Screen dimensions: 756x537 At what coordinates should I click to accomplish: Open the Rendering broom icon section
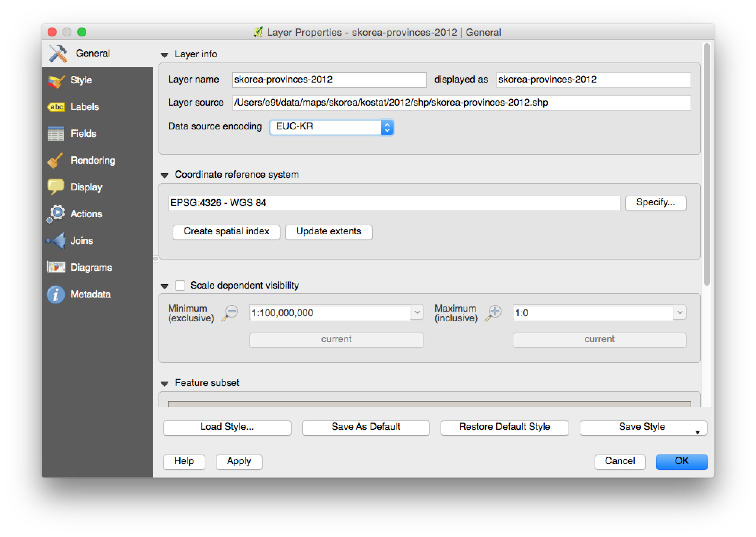tap(55, 161)
